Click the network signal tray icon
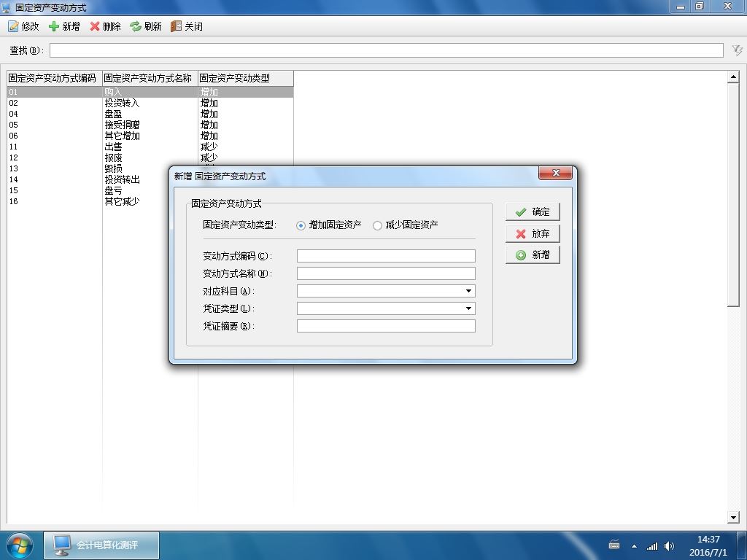Screen dimensions: 747x560 (651, 546)
